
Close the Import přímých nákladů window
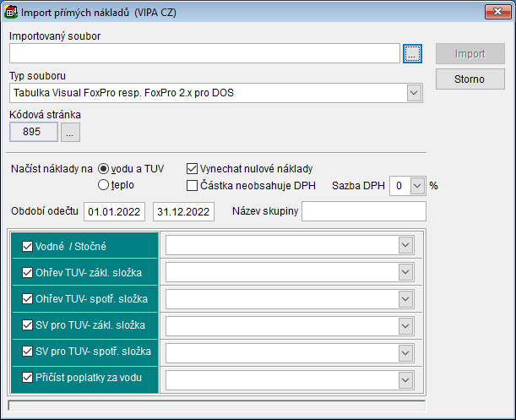pos(497,12)
